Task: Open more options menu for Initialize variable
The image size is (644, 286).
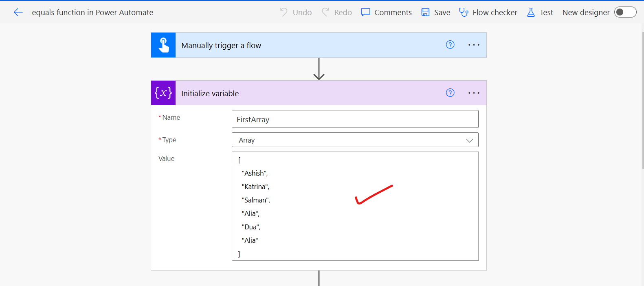Action: (474, 93)
